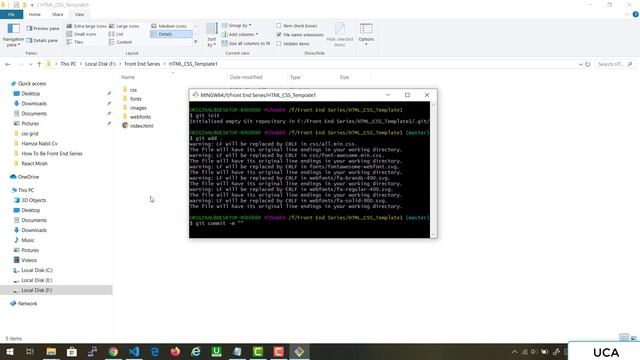
Task: Click Local Disk (F:) breadcrumb
Action: pos(100,64)
